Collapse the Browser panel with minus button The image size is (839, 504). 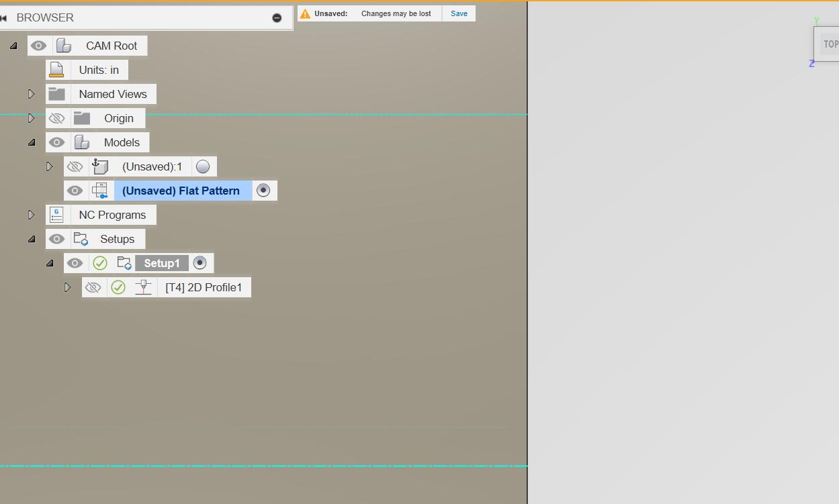click(x=277, y=18)
